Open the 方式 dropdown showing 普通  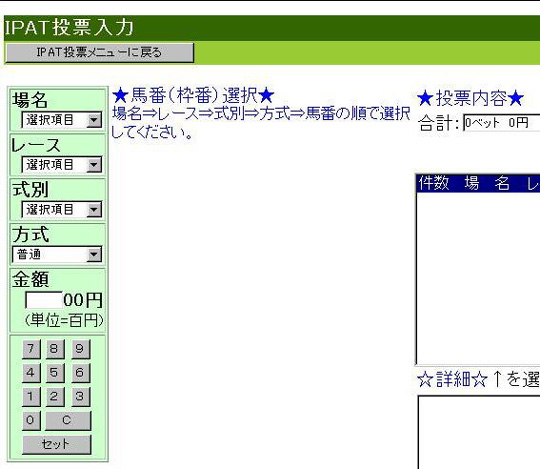(57, 254)
